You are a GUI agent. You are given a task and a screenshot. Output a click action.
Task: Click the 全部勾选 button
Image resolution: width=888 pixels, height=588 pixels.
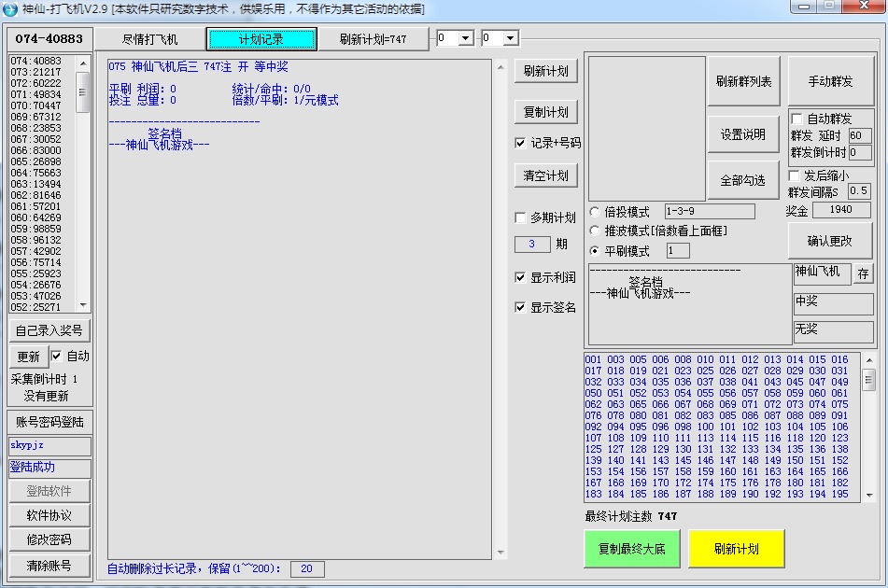(742, 180)
